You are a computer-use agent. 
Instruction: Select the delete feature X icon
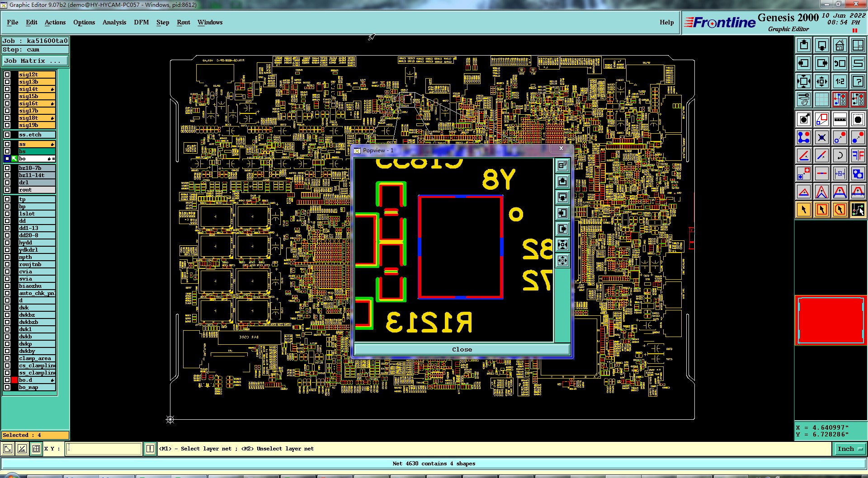[x=822, y=137]
